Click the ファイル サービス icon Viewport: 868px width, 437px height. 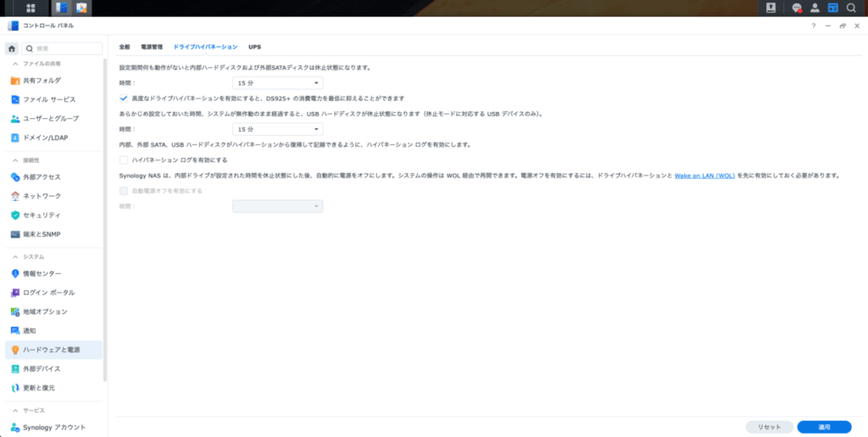pyautogui.click(x=15, y=99)
